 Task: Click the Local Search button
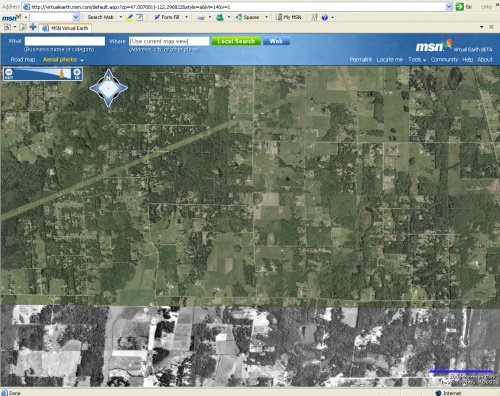[236, 41]
